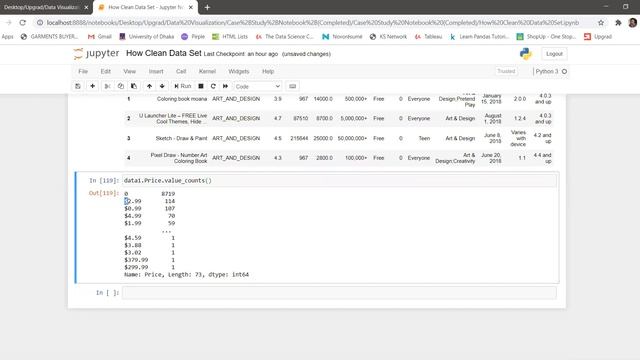Open Learn Pandas Tutori... bookmark

479,37
